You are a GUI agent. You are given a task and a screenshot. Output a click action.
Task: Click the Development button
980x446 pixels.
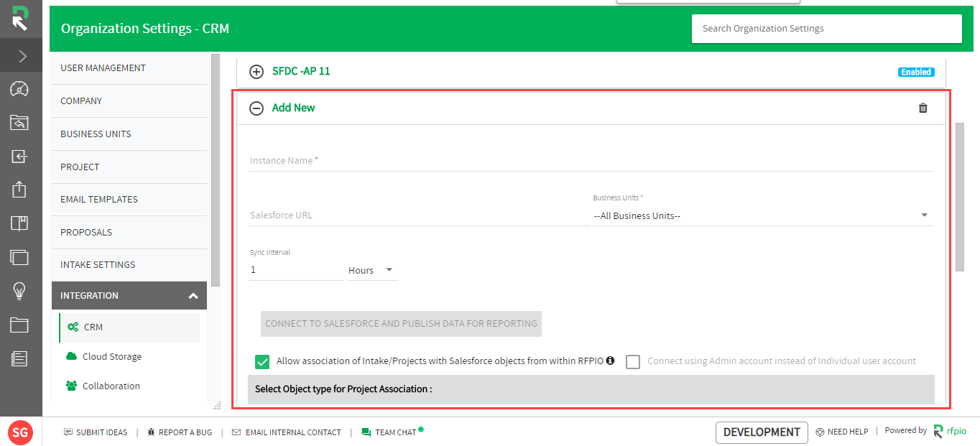[762, 432]
